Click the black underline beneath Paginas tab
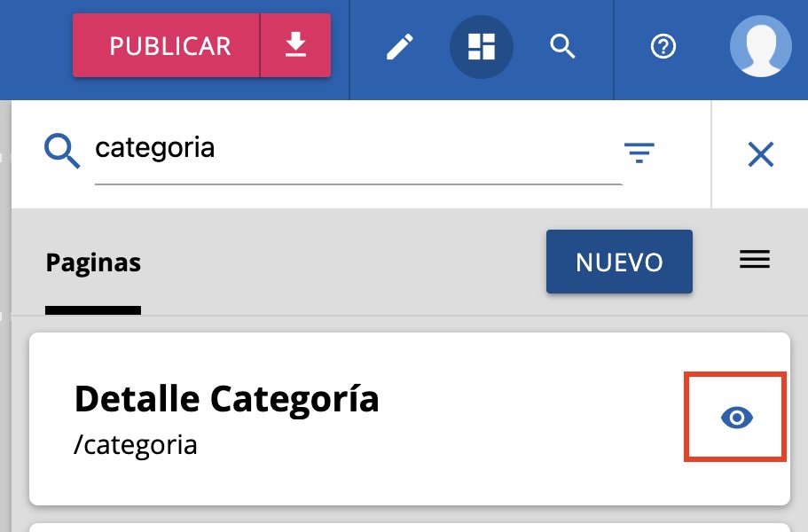The height and width of the screenshot is (532, 808). (x=93, y=310)
